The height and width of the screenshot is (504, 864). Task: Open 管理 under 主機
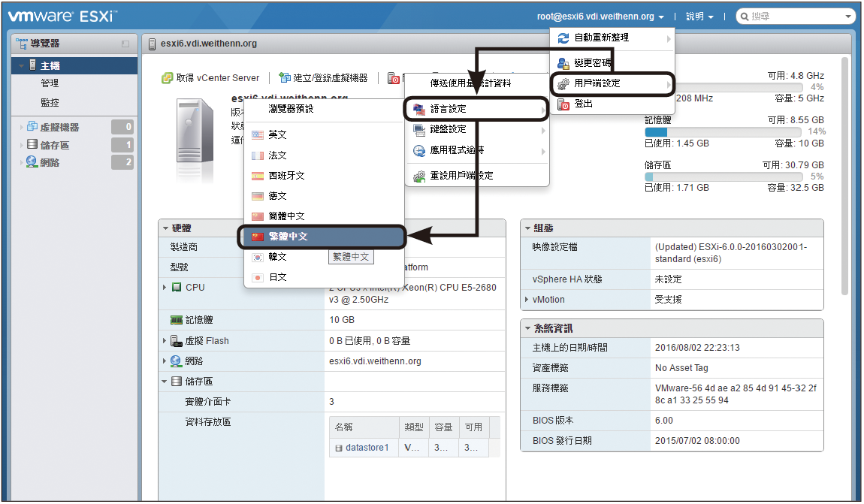point(50,83)
